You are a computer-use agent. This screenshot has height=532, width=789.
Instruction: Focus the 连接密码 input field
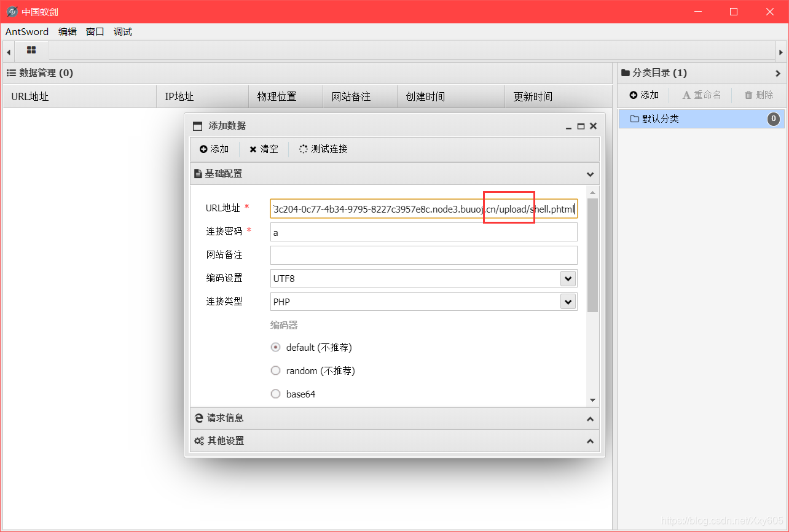point(424,232)
